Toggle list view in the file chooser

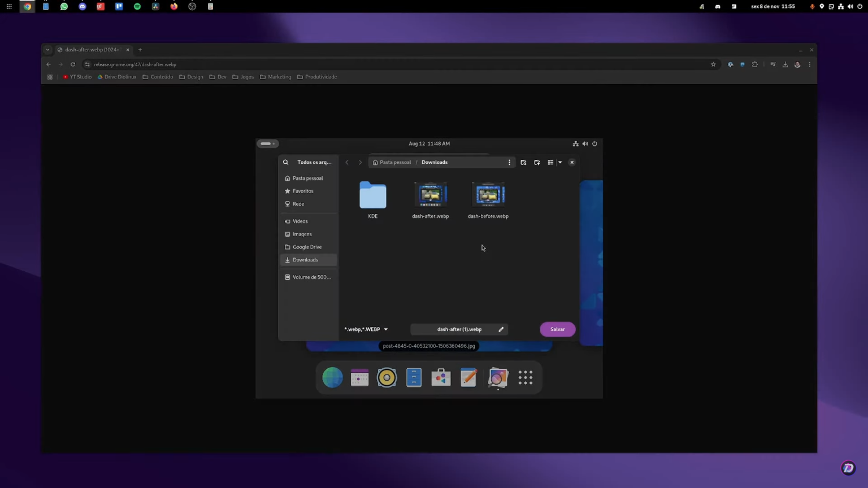(550, 162)
